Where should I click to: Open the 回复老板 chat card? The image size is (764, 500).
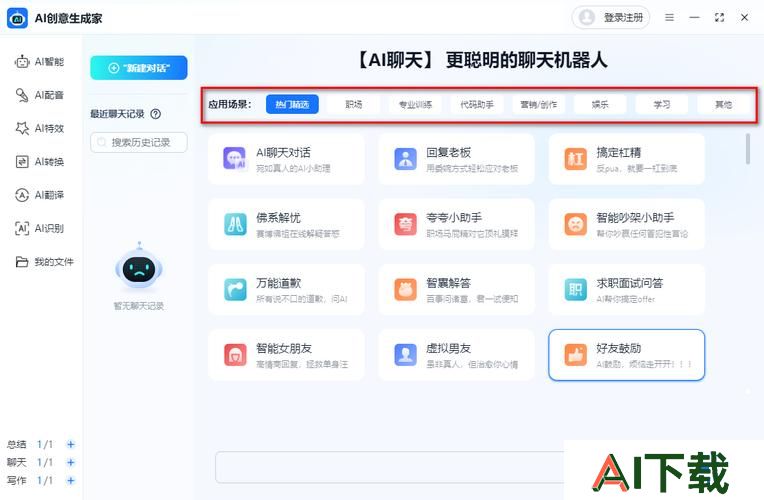(x=456, y=160)
